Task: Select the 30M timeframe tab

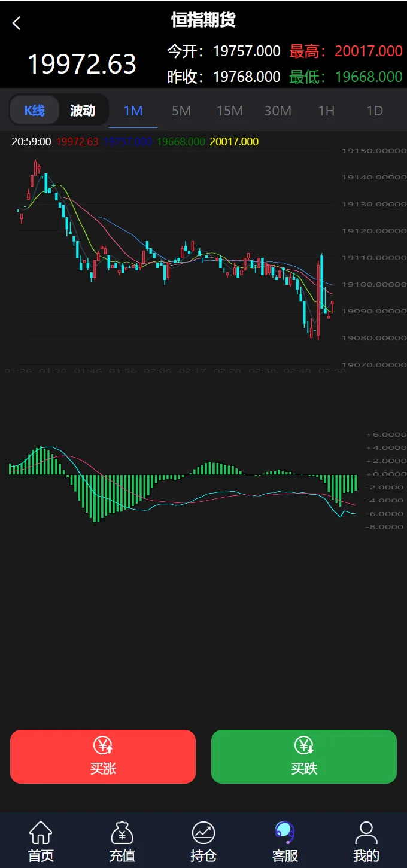Action: click(x=278, y=111)
